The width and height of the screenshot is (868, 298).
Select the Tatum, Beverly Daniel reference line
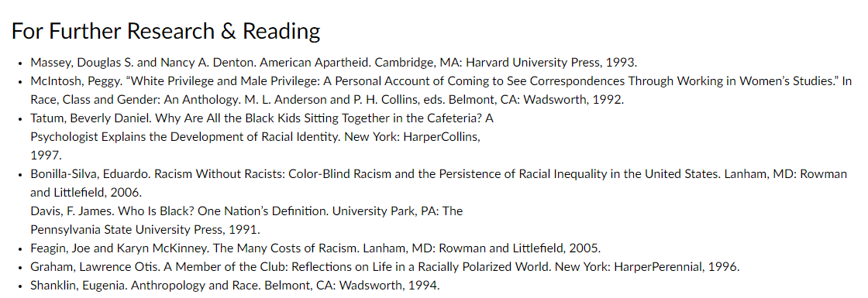pos(262,118)
